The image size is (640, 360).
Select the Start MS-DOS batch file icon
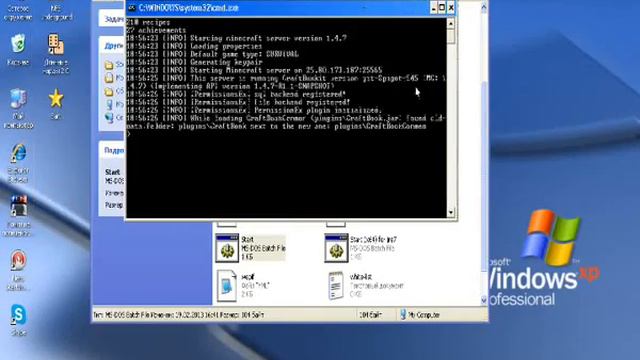coord(227,248)
